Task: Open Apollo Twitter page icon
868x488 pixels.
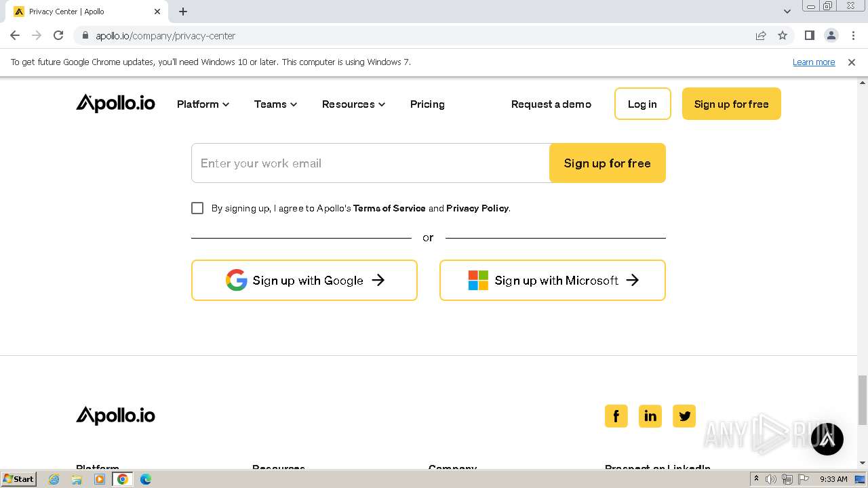Action: (x=684, y=415)
